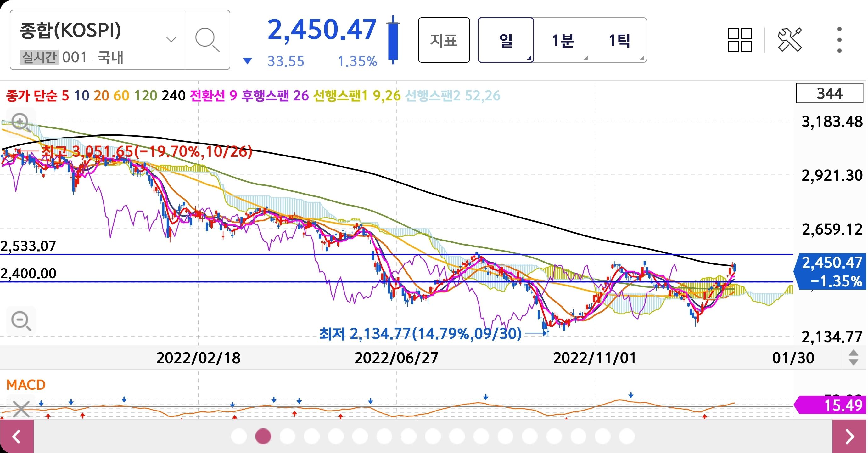Click the stock search magnifier icon

207,40
